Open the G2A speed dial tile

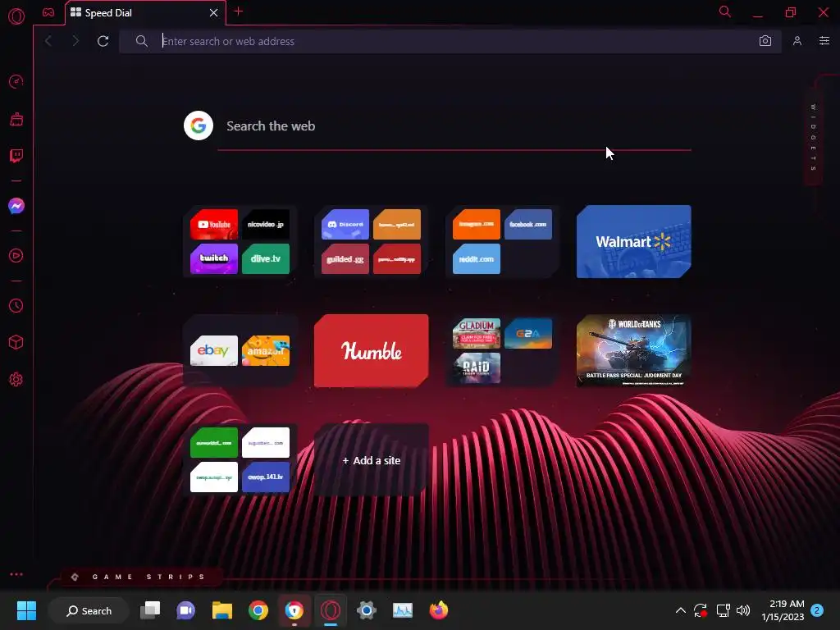tap(528, 333)
